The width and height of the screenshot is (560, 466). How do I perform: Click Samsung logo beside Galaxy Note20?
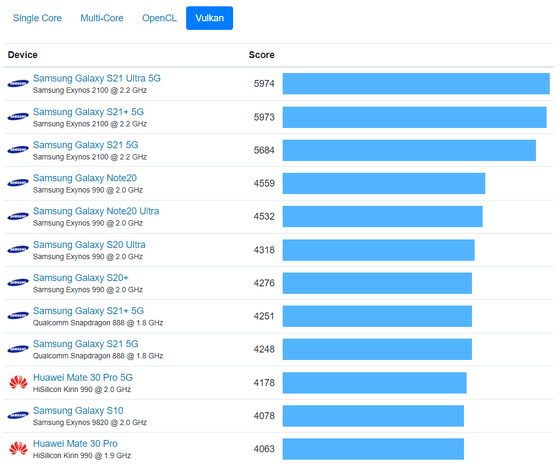(18, 183)
